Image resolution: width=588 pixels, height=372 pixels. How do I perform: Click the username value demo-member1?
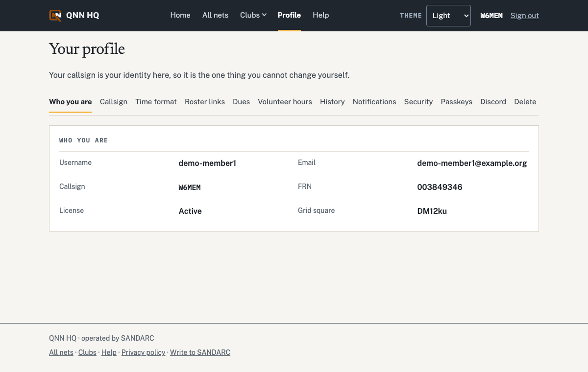click(207, 163)
